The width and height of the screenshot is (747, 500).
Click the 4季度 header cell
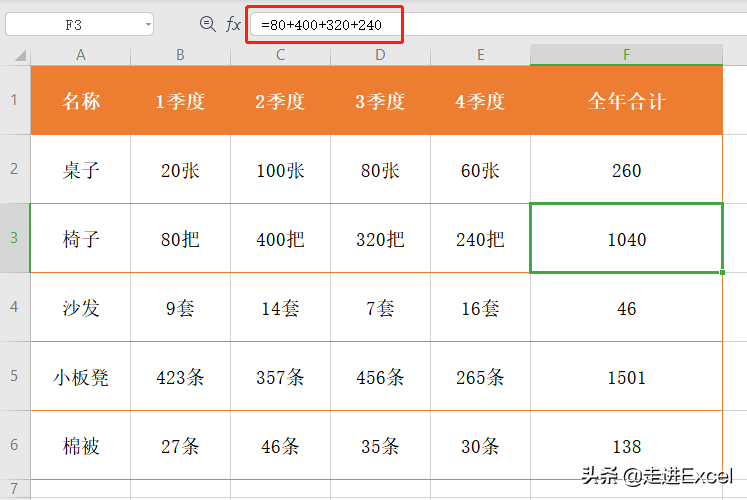(480, 100)
